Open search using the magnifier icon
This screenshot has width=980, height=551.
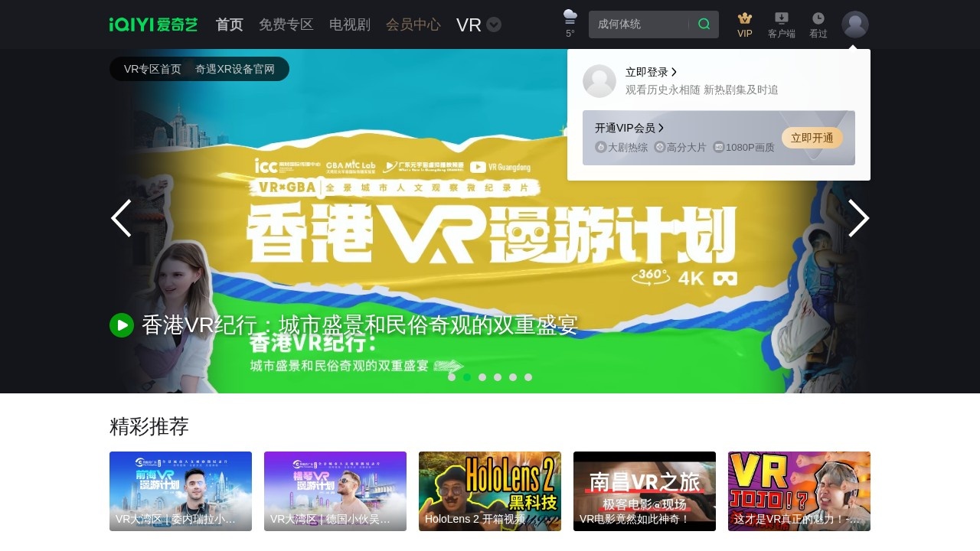pyautogui.click(x=703, y=24)
